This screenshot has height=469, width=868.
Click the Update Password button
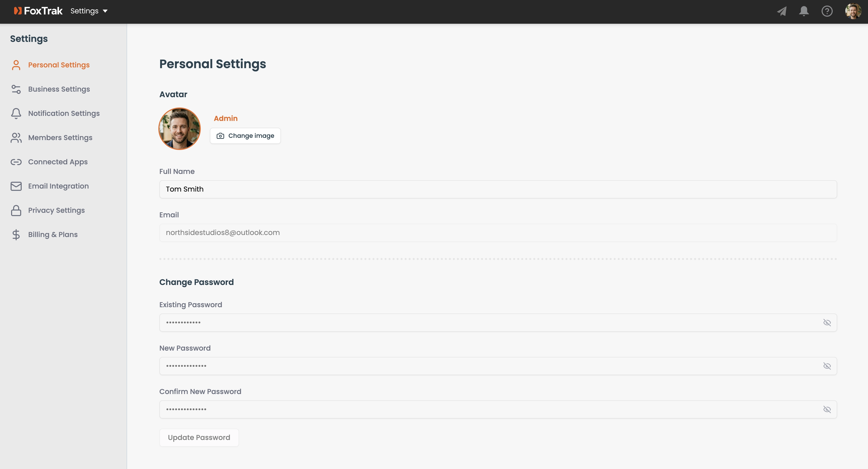[199, 438]
